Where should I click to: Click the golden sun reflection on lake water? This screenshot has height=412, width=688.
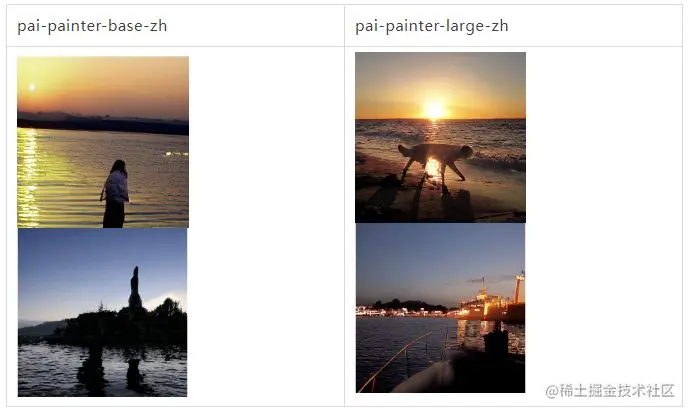pyautogui.click(x=28, y=178)
